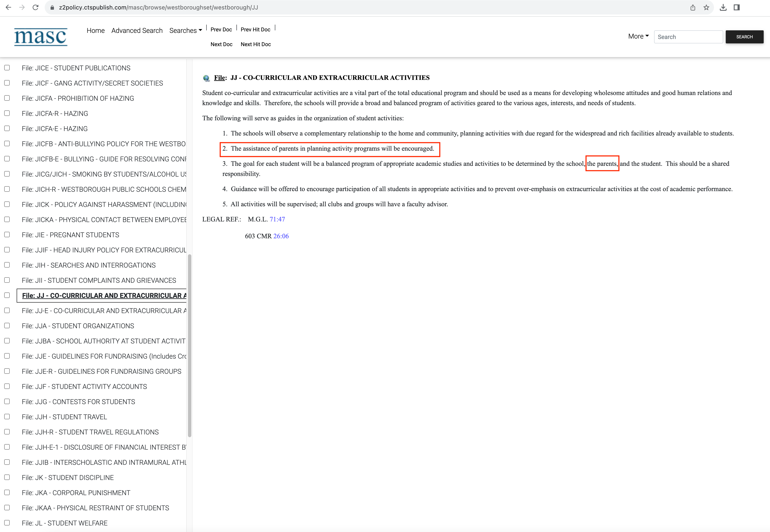770x532 pixels.
Task: Select checkbox for JL - STUDENT WELFARE
Action: (7, 523)
